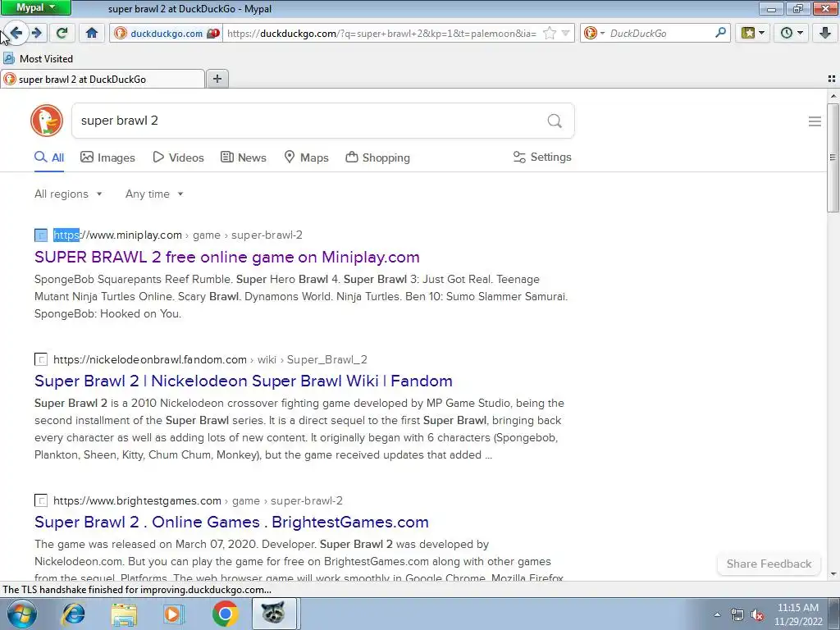Click the DuckDuckGo duck logo
The height and width of the screenshot is (630, 840).
(47, 121)
